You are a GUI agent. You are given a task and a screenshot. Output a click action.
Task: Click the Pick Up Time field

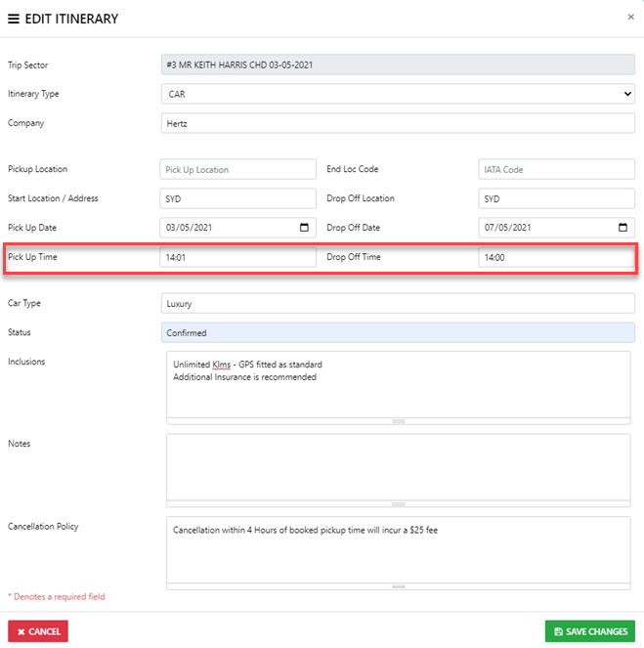click(x=237, y=257)
